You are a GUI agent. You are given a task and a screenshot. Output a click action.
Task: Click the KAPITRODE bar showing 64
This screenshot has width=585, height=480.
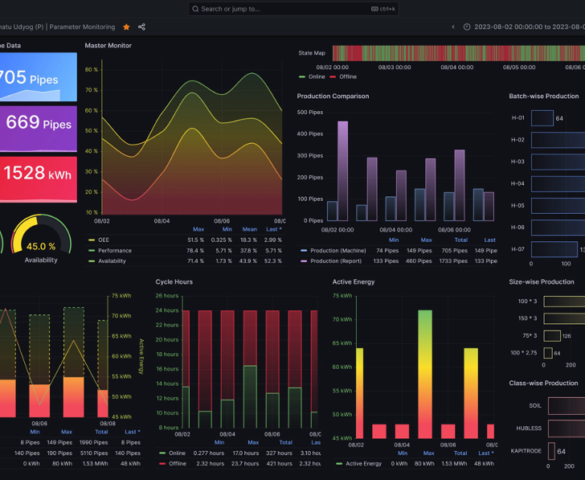pos(551,451)
